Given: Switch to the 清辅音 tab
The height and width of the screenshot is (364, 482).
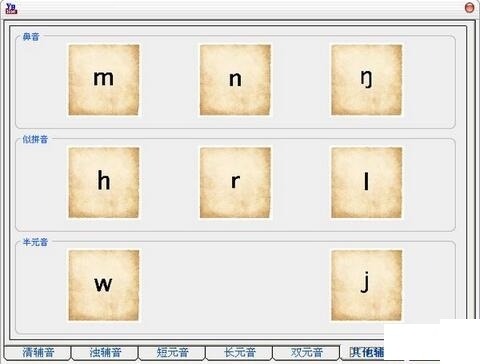Looking at the screenshot, I should pos(38,352).
